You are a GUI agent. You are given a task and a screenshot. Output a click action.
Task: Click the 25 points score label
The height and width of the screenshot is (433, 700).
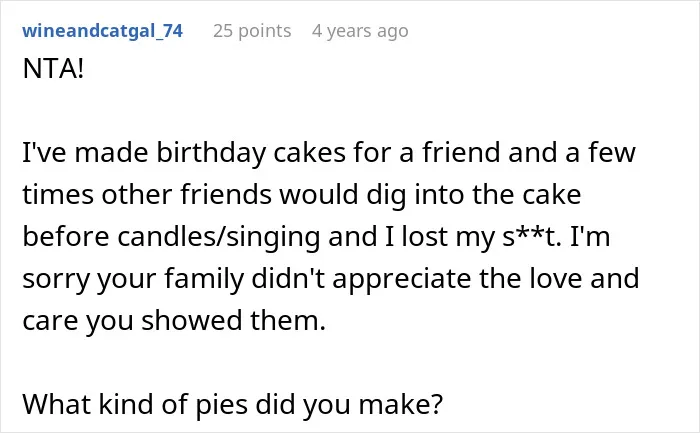252,31
